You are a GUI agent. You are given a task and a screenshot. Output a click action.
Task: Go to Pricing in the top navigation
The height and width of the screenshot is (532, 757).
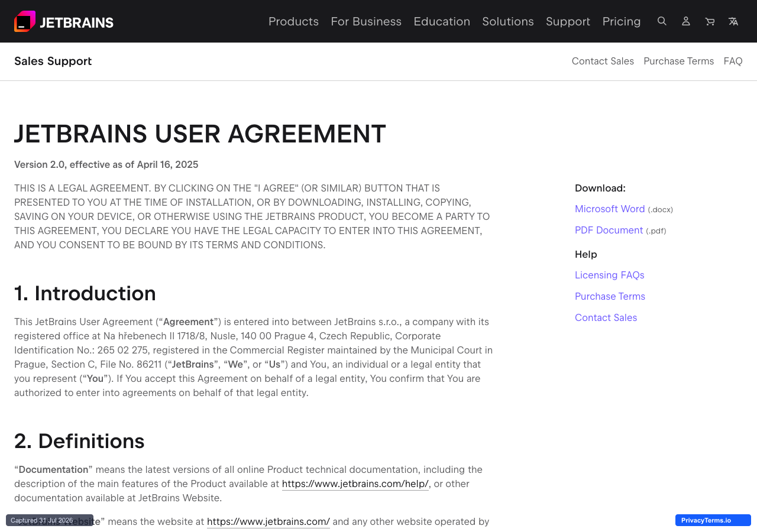tap(622, 21)
